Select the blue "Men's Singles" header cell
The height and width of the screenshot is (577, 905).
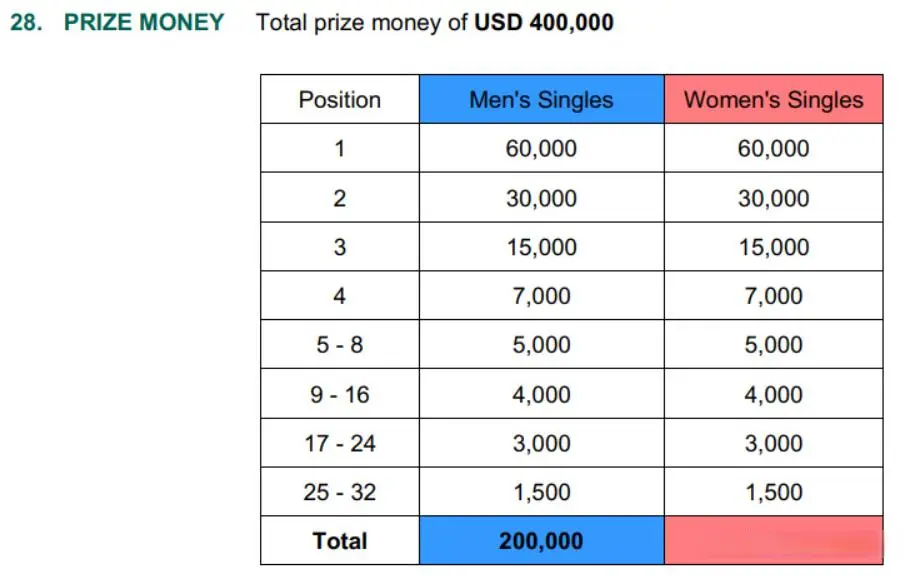click(x=541, y=100)
